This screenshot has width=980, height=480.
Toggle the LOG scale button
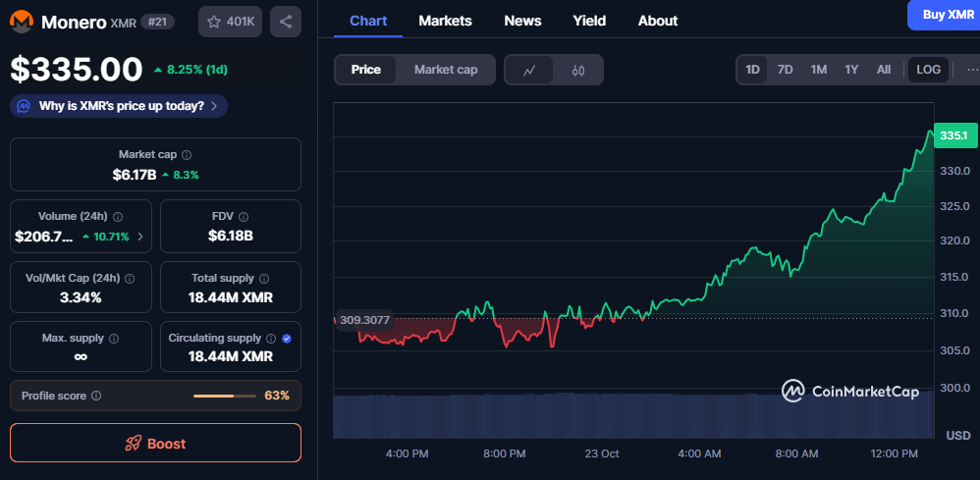click(x=928, y=70)
